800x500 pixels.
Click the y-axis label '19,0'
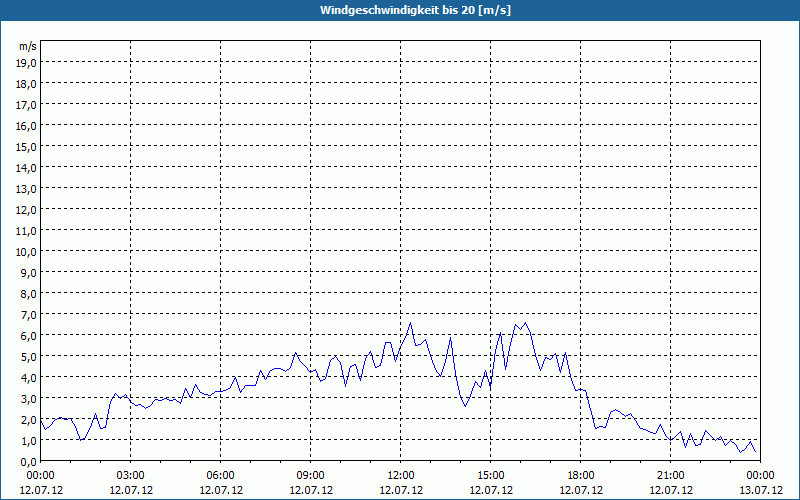tap(27, 63)
